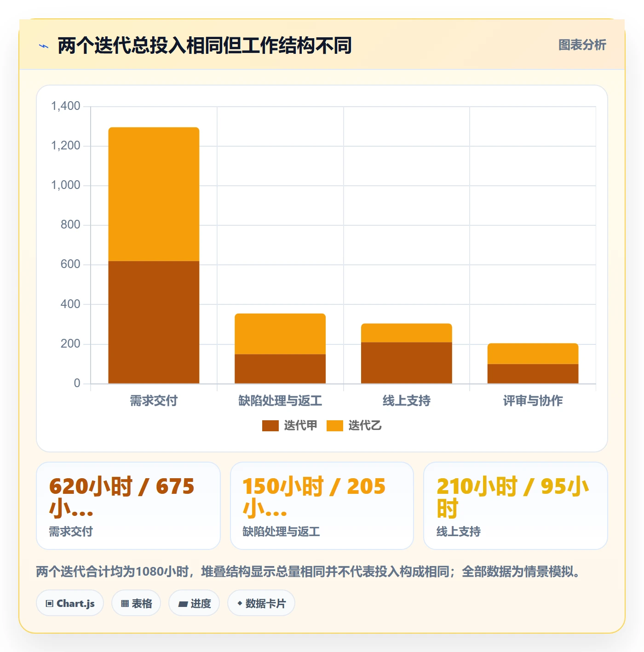Click the 迭代乙 segment of 缺陷处理与返工 bar

(x=280, y=334)
